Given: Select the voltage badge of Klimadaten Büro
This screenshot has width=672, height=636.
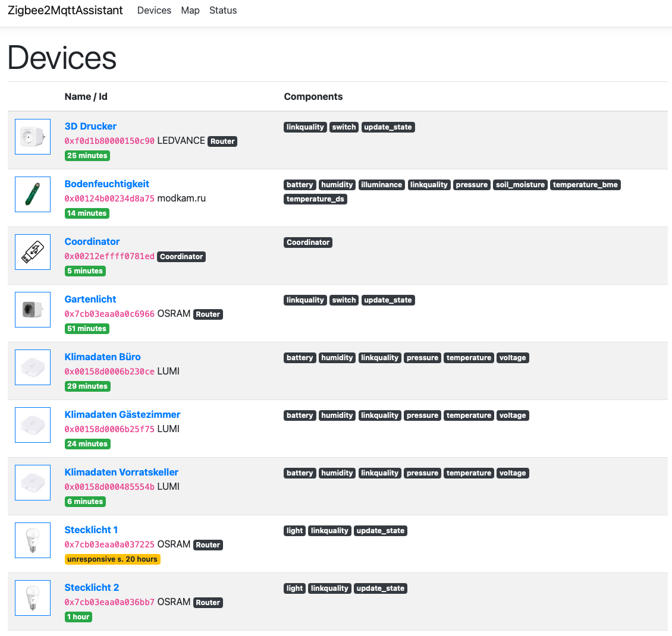Looking at the screenshot, I should [513, 357].
